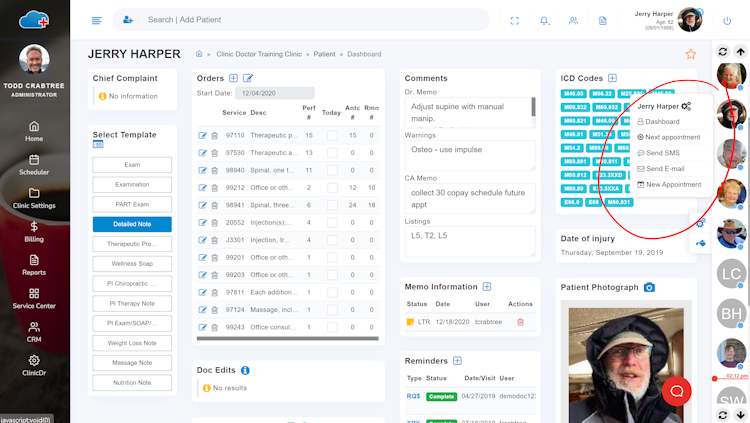Viewport: 750px width, 423px height.
Task: Select the LC patient avatar
Action: pos(731,274)
